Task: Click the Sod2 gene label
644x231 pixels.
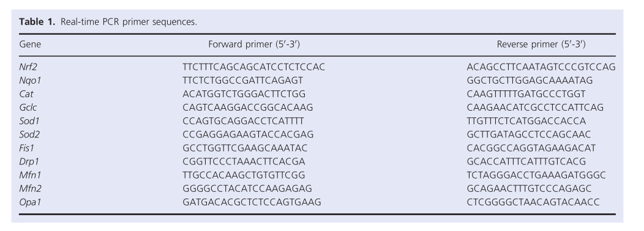Action: [x=29, y=134]
